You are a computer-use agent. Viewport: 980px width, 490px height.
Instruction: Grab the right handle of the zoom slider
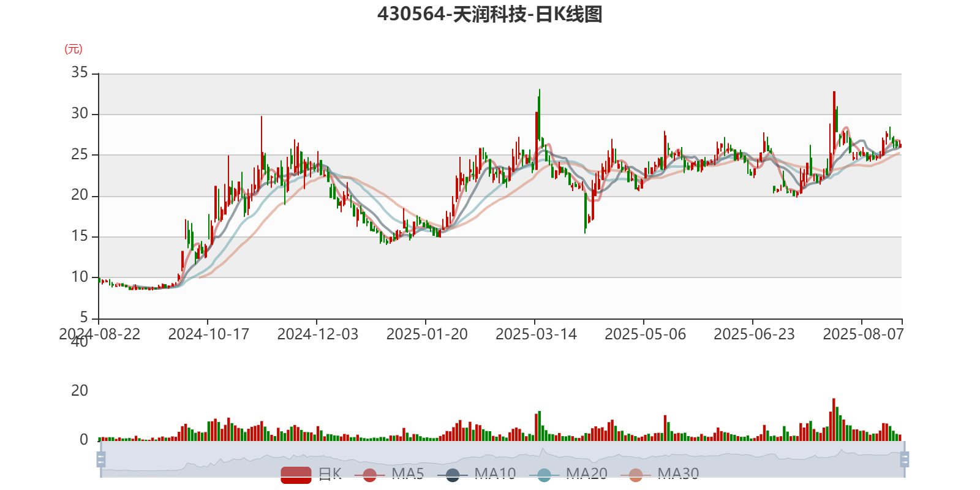coord(905,459)
